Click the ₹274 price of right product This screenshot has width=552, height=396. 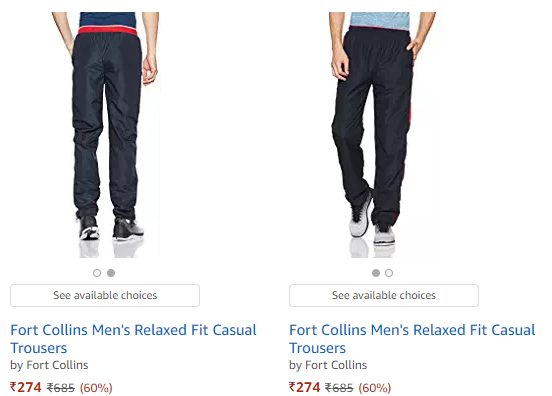pyautogui.click(x=305, y=387)
